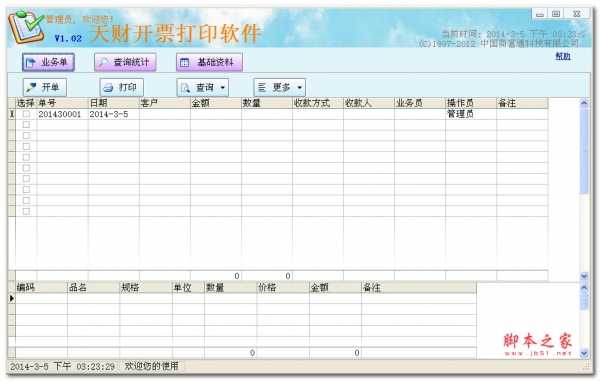The height and width of the screenshot is (381, 600).
Task: Click the detail grid's current-row arrow indicator
Action: 12,298
